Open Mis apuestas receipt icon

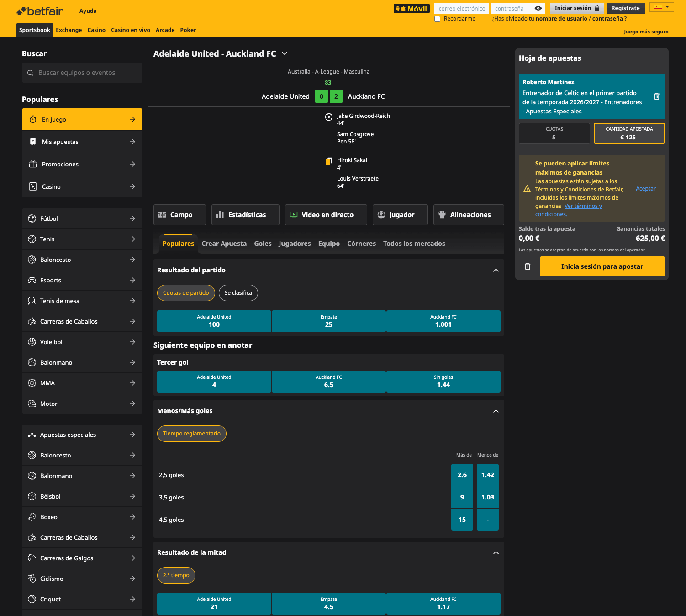tap(33, 142)
